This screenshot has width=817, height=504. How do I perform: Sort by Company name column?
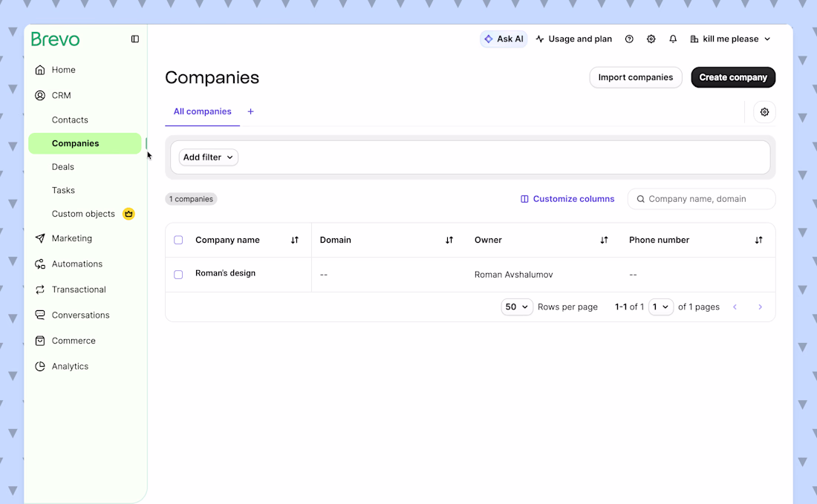[x=295, y=240]
